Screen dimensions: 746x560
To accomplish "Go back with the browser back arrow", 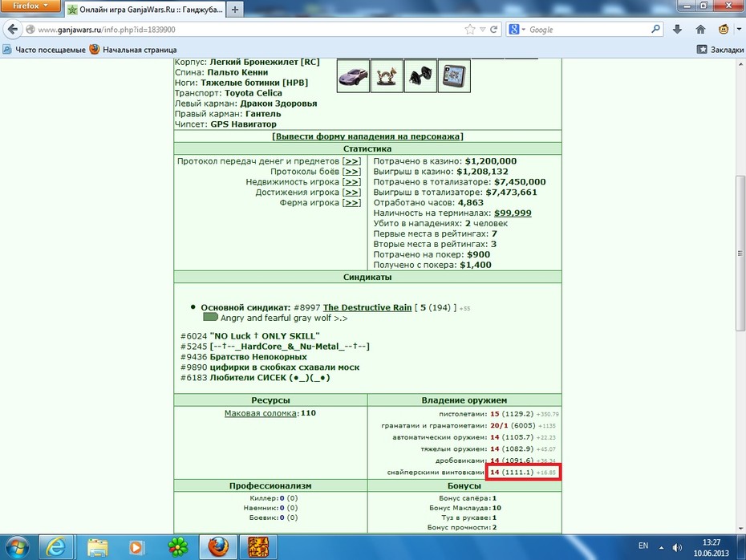I will 13,30.
